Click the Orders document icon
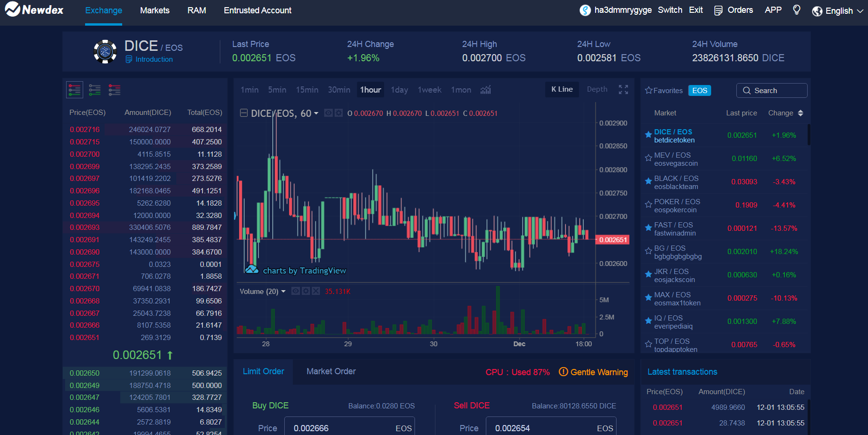Image resolution: width=868 pixels, height=435 pixels. tap(718, 10)
